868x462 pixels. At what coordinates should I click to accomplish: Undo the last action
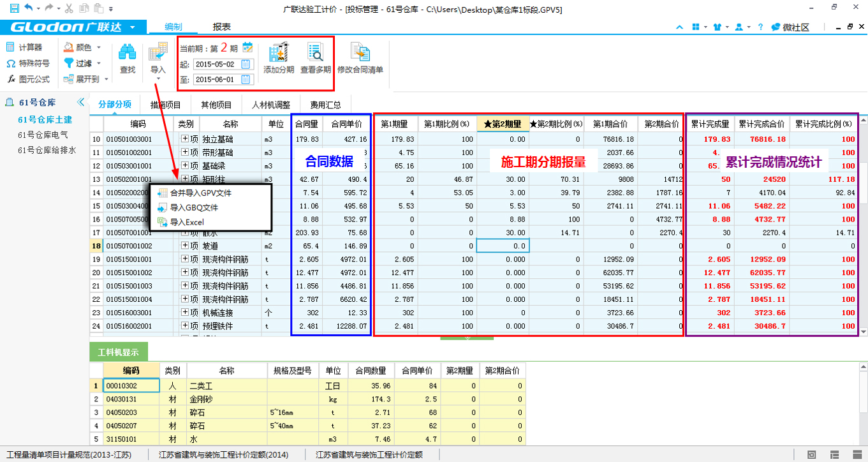[x=28, y=8]
